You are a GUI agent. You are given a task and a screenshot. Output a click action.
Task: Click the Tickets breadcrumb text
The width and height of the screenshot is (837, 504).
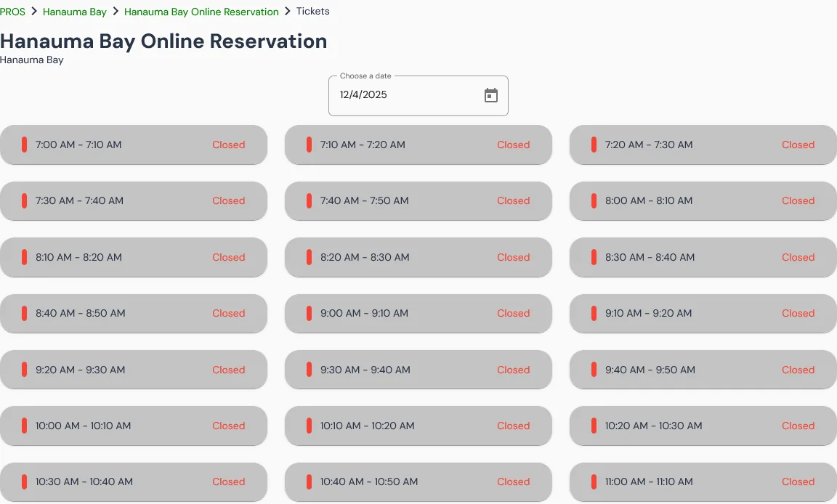pyautogui.click(x=313, y=11)
